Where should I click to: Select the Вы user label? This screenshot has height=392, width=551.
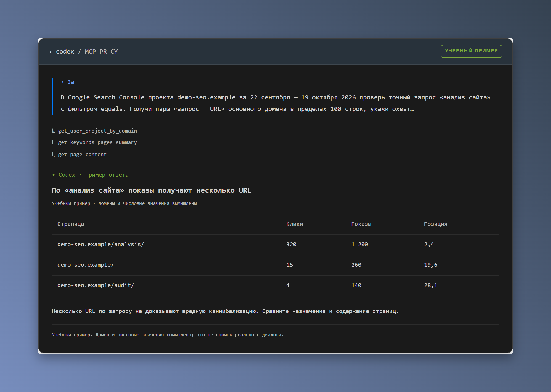71,82
